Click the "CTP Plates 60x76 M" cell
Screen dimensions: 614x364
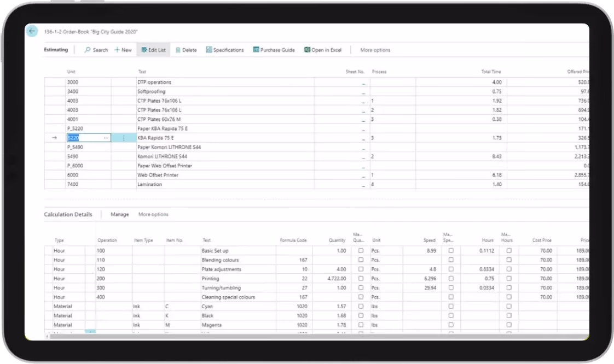point(159,120)
